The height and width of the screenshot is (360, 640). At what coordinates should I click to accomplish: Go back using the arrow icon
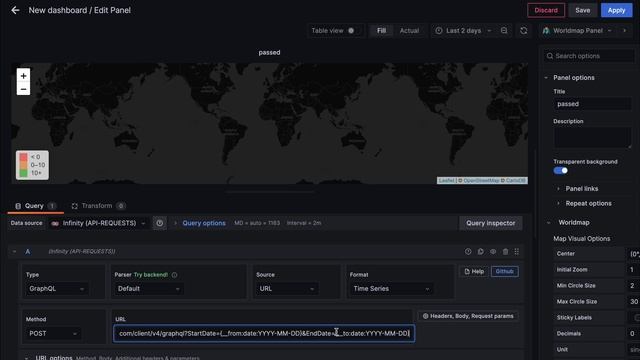click(15, 10)
